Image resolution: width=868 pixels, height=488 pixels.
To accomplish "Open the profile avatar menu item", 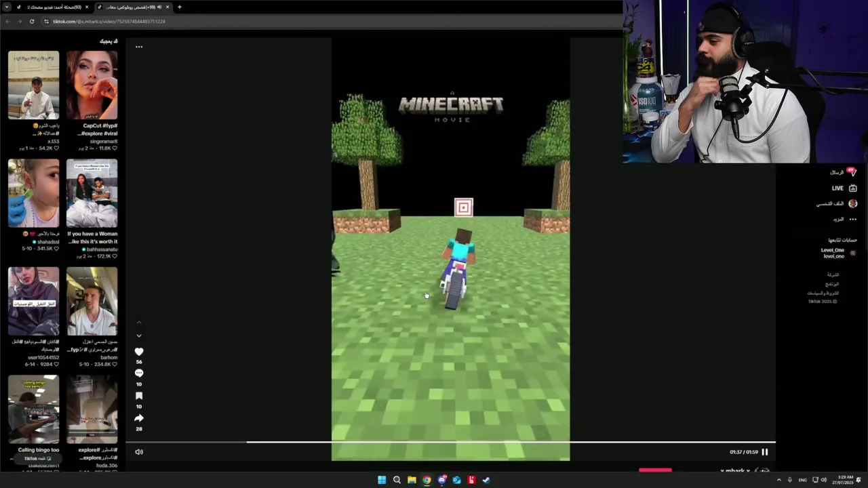I will (x=852, y=203).
